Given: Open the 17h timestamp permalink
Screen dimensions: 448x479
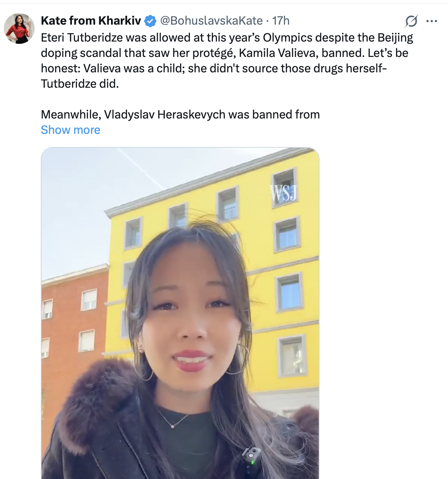Looking at the screenshot, I should [x=281, y=21].
